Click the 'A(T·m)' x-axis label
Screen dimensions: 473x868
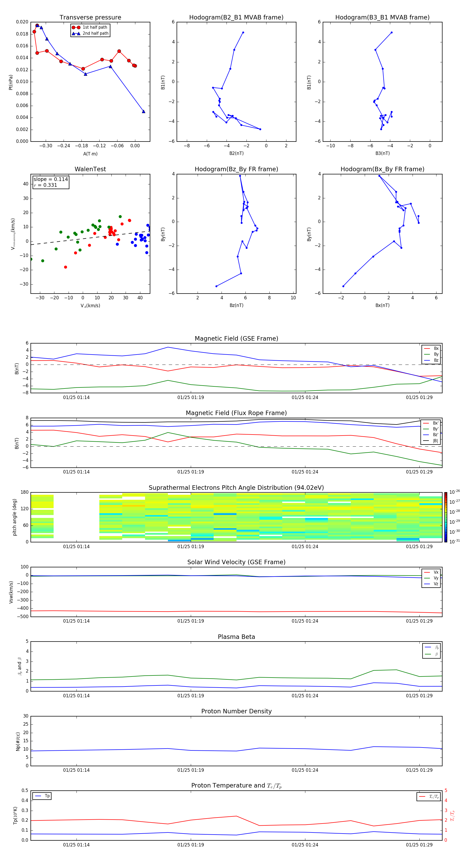click(90, 154)
